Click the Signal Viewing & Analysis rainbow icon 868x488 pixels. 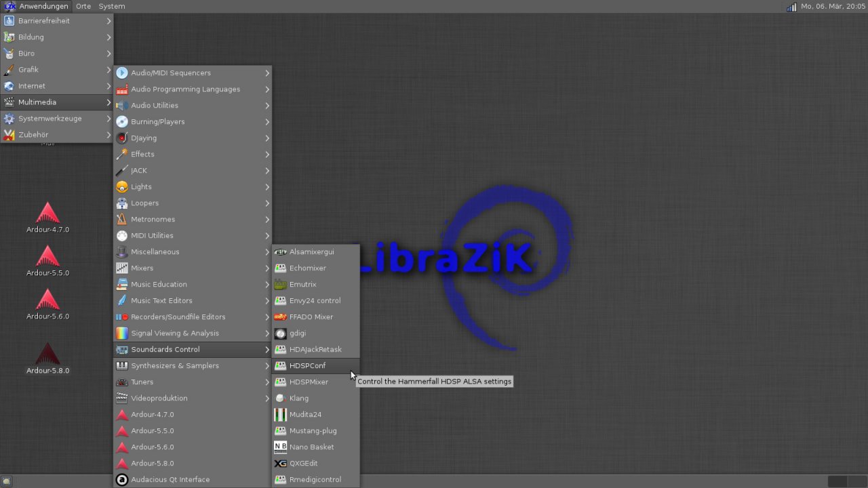[x=122, y=333]
